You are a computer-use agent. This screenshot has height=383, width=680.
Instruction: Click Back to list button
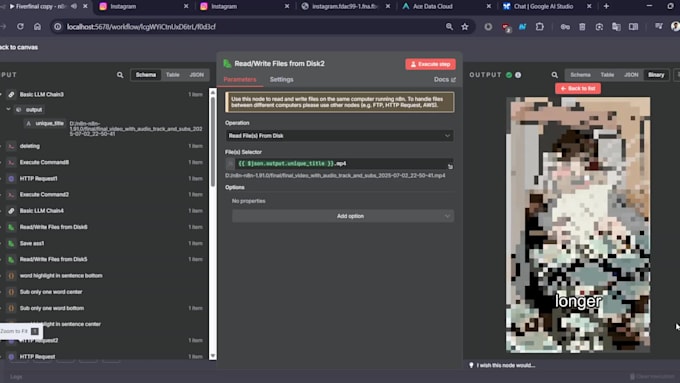coord(578,88)
